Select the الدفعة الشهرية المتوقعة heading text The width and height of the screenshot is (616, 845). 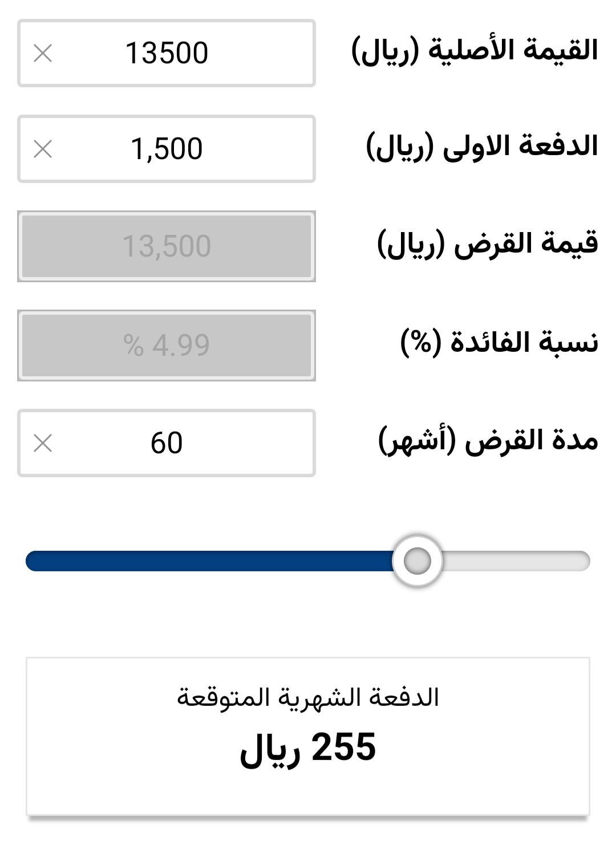click(x=308, y=697)
